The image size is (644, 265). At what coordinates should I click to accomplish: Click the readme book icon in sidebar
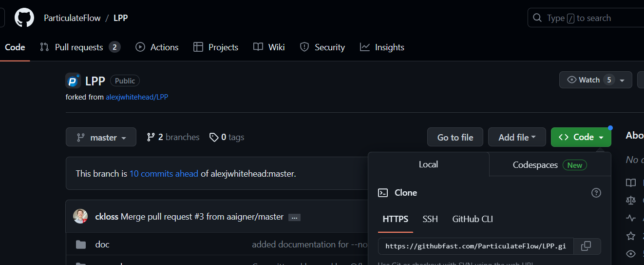click(631, 183)
